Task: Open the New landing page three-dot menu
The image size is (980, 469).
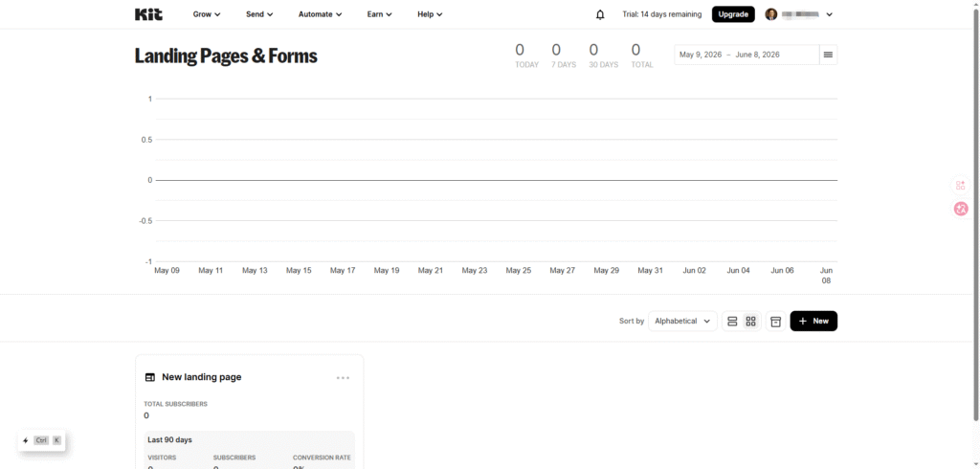Action: (x=344, y=378)
